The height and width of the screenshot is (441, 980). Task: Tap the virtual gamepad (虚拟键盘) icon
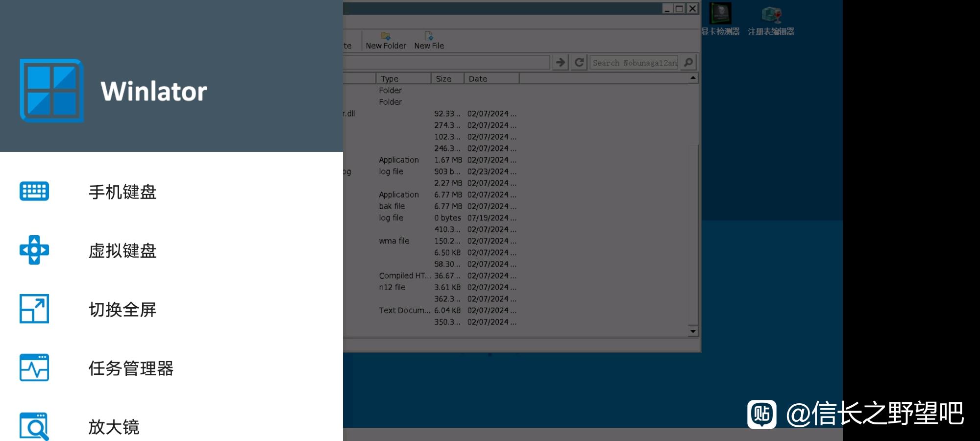coord(34,250)
